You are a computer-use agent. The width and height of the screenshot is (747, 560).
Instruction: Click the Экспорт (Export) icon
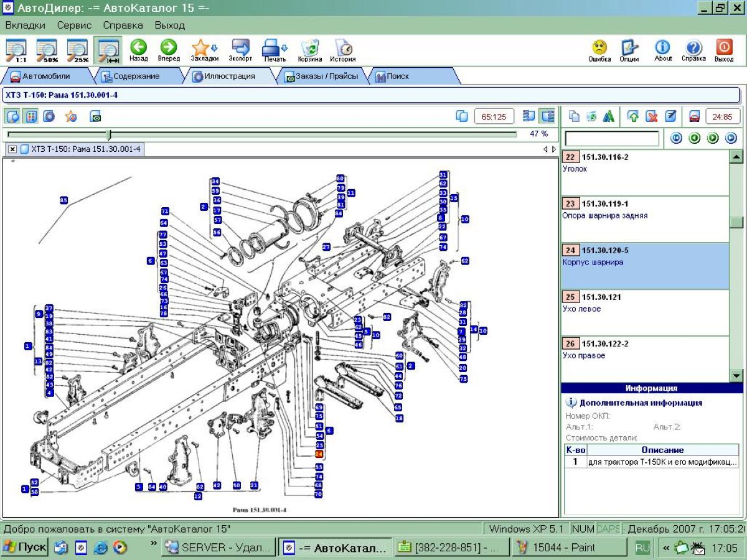[240, 50]
